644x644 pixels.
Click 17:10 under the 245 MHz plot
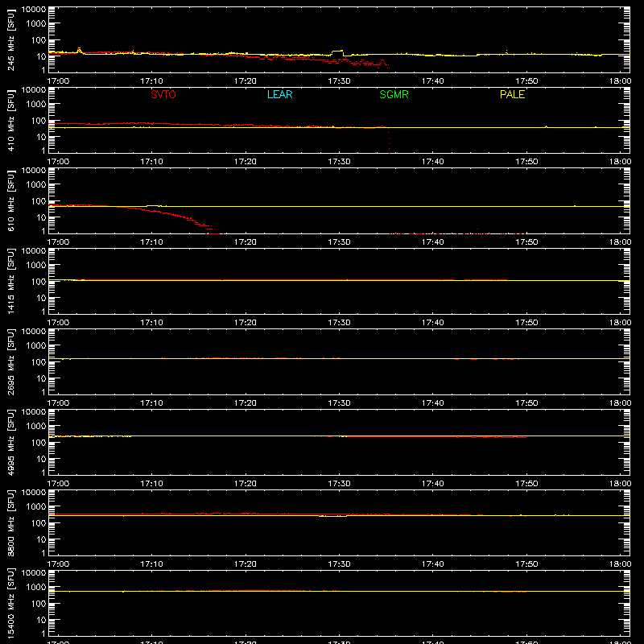coord(151,81)
